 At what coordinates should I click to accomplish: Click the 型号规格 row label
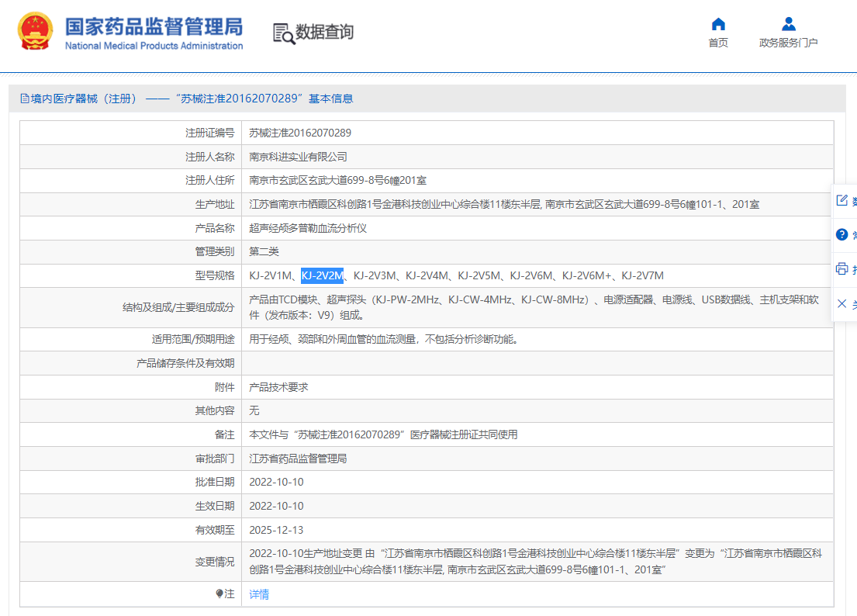tap(215, 275)
